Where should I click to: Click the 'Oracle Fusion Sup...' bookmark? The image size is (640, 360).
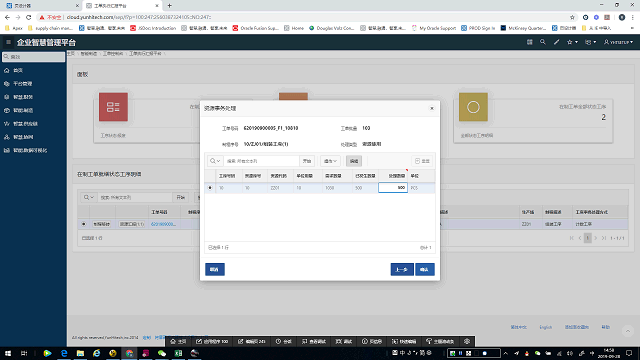point(256,28)
